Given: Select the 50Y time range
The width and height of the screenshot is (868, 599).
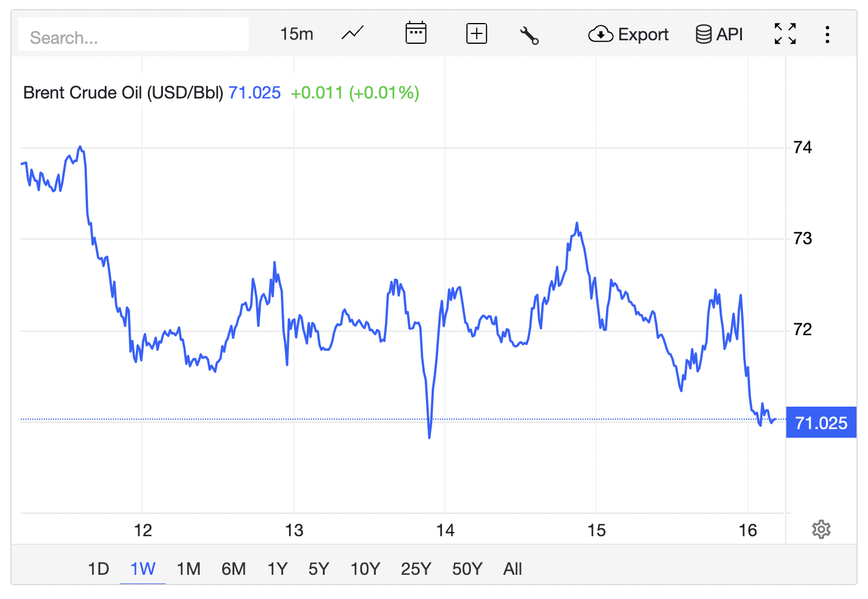Looking at the screenshot, I should (467, 569).
